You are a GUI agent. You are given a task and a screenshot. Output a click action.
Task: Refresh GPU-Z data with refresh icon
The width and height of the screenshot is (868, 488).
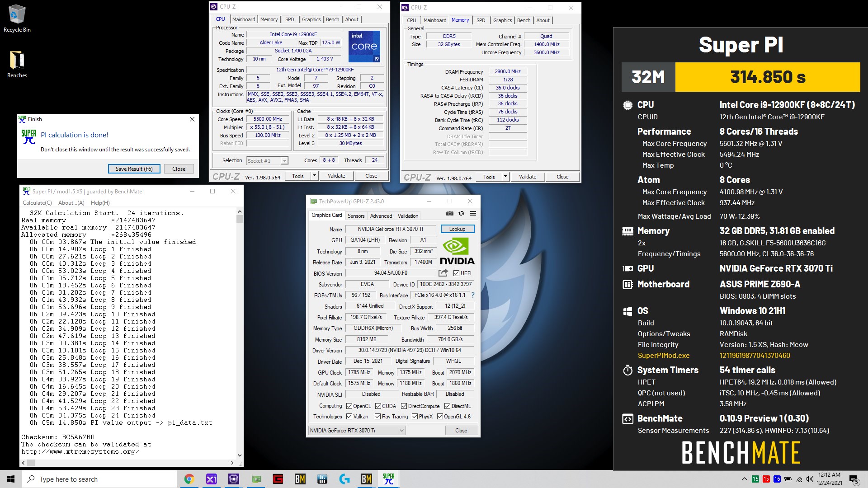click(x=461, y=213)
